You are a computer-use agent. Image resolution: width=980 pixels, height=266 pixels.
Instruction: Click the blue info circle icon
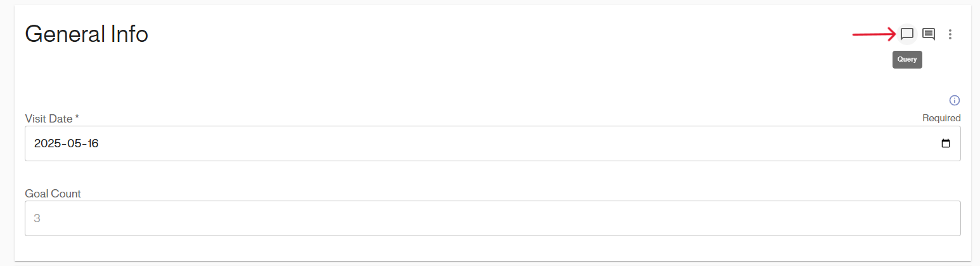tap(955, 100)
